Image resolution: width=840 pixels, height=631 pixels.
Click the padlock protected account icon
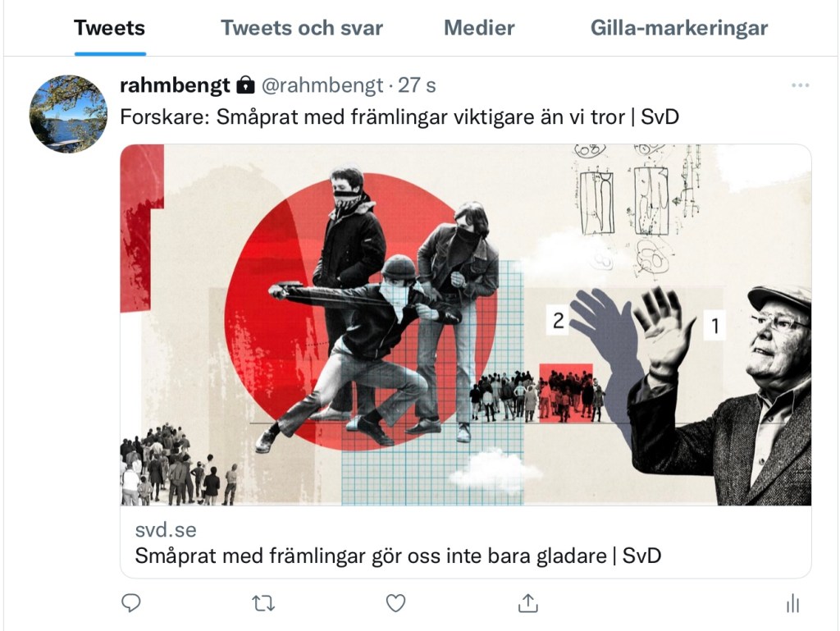click(245, 85)
